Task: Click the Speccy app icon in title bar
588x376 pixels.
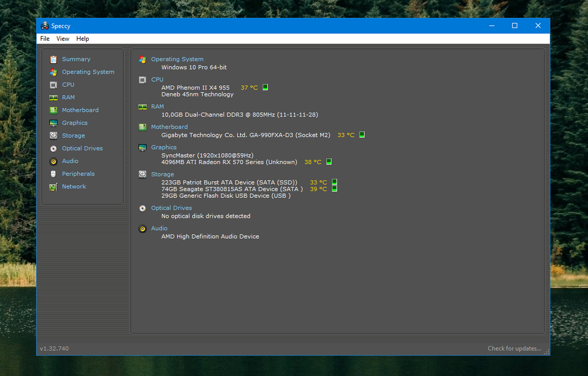Action: [x=44, y=26]
